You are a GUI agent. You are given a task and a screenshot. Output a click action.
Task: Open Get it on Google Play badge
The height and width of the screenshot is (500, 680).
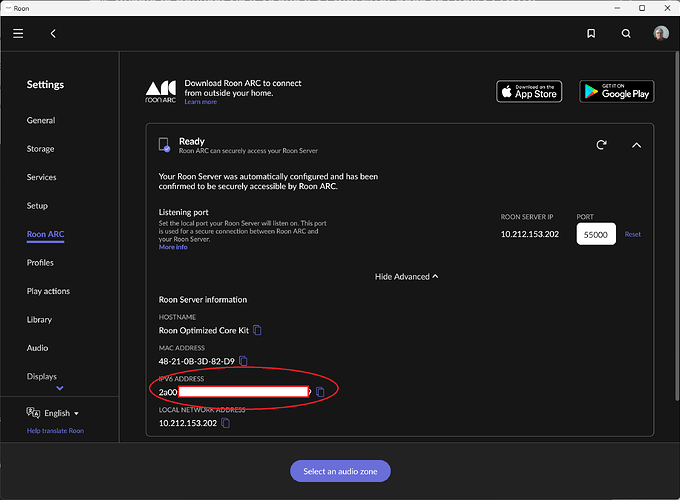(616, 92)
